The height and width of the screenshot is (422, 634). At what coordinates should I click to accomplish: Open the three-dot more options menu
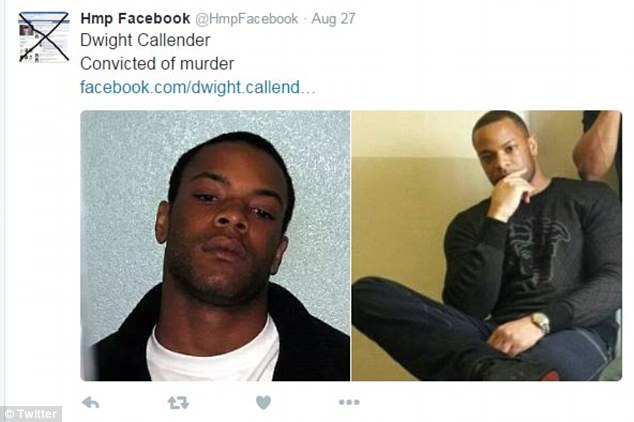click(349, 402)
